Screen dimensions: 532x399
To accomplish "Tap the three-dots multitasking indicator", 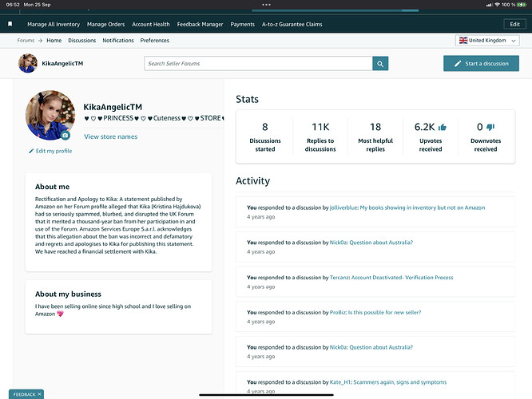I will [x=266, y=5].
